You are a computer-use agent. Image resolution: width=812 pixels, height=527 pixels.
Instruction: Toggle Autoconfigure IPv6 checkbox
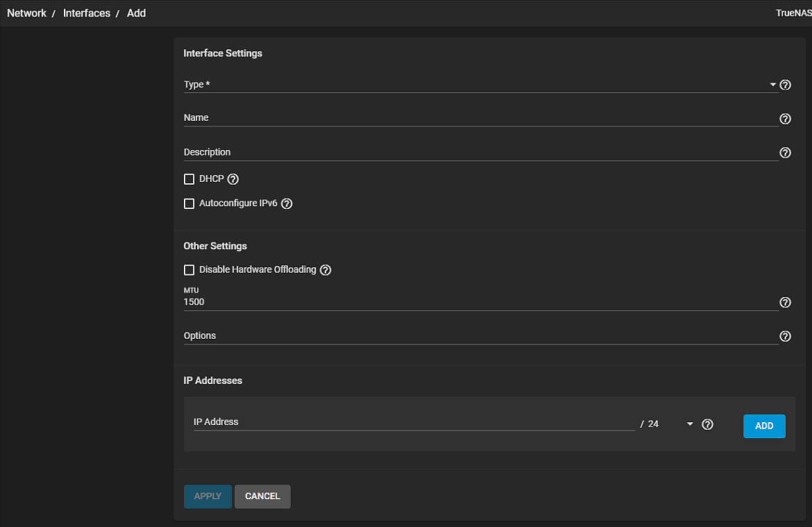click(189, 203)
